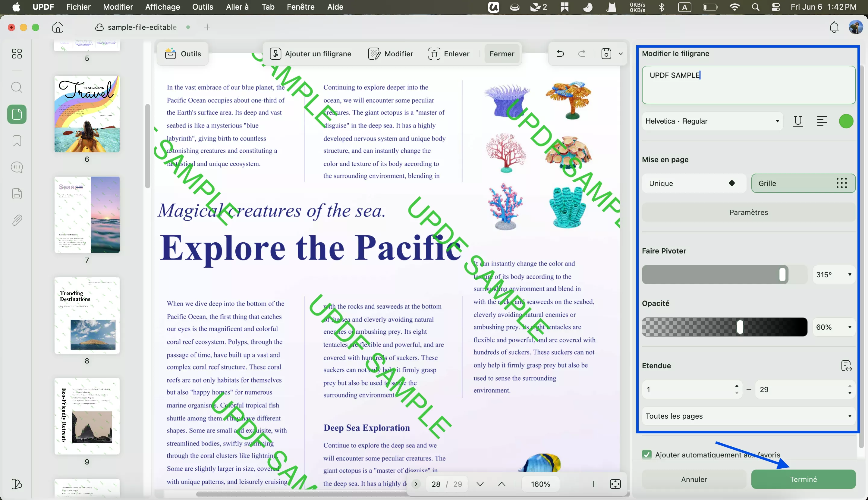
Task: Add a new tab with plus
Action: (x=207, y=27)
